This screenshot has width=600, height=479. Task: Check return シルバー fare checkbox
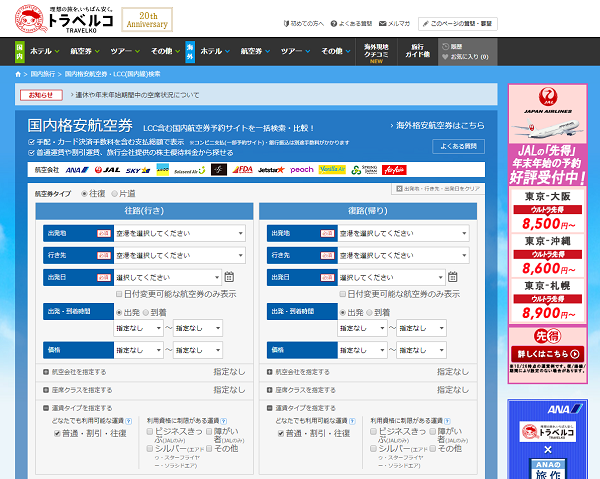pos(373,448)
